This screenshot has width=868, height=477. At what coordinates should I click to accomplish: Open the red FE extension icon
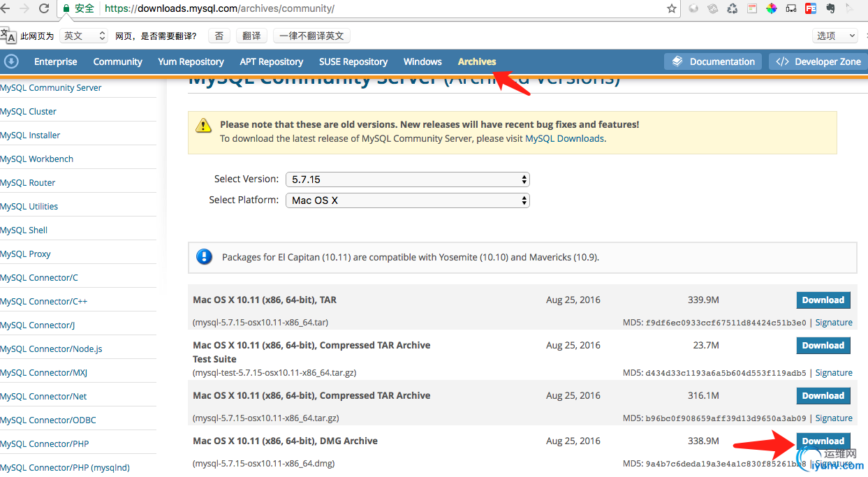811,8
